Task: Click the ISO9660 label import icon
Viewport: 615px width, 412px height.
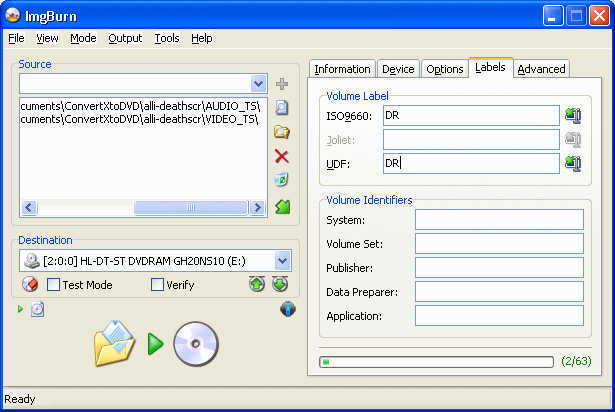Action: (573, 116)
